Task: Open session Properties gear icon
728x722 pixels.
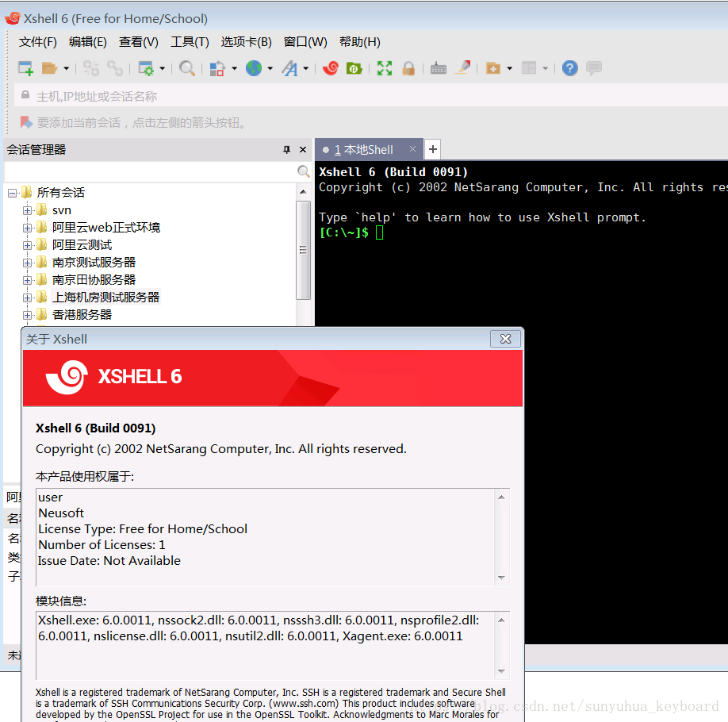Action: coord(146,68)
